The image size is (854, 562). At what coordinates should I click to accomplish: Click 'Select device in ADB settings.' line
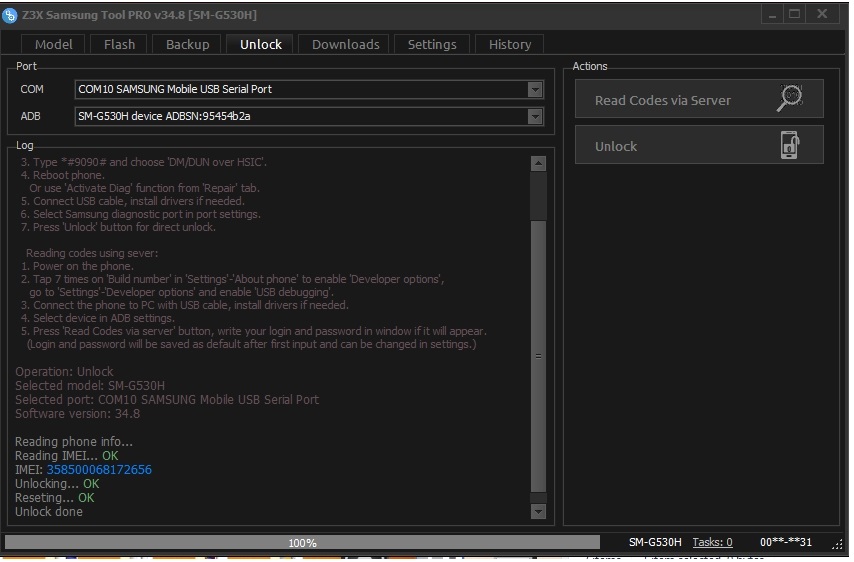(x=98, y=318)
